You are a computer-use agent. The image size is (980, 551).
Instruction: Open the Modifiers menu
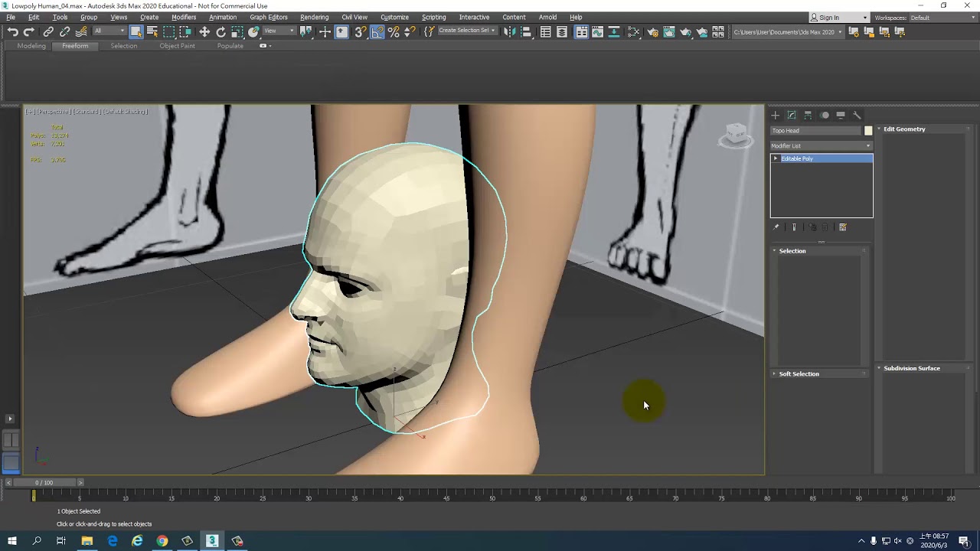tap(184, 17)
